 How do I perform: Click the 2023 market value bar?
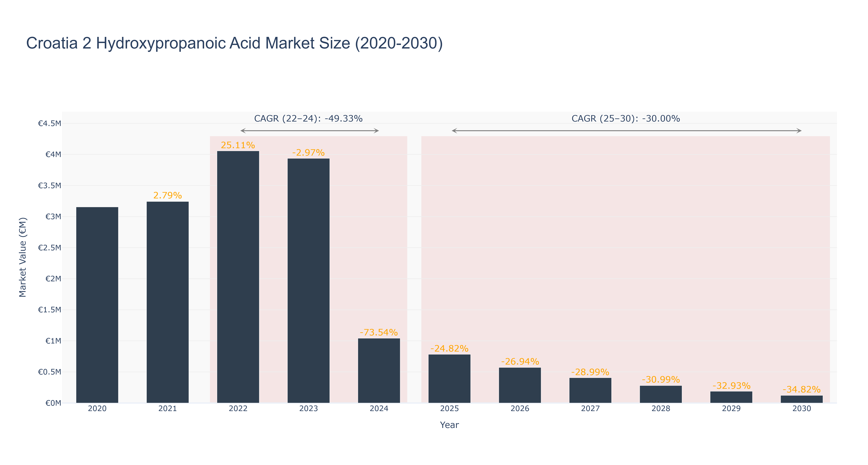[x=308, y=281]
